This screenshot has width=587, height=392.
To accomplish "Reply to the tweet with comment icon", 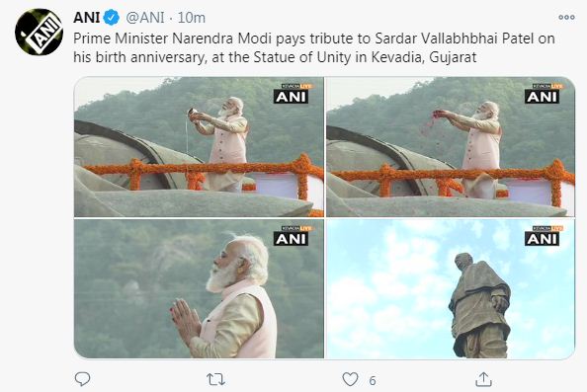I will (82, 379).
